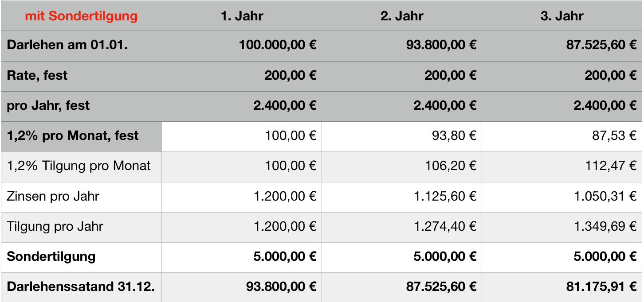The width and height of the screenshot is (644, 302).
Task: Select the 81.175,91 € closing balance cell
Action: (x=601, y=287)
